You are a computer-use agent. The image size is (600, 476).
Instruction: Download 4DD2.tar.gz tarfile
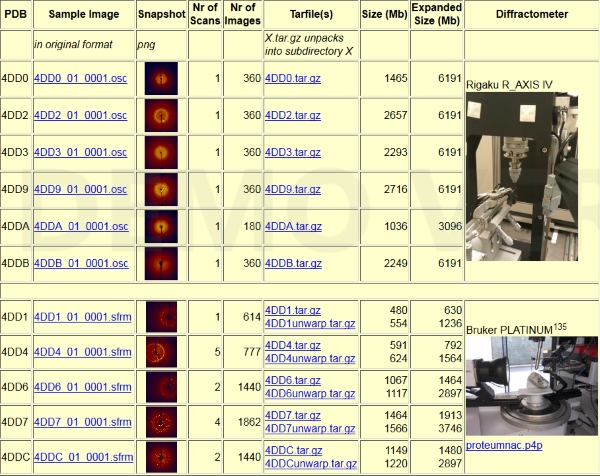tap(293, 116)
